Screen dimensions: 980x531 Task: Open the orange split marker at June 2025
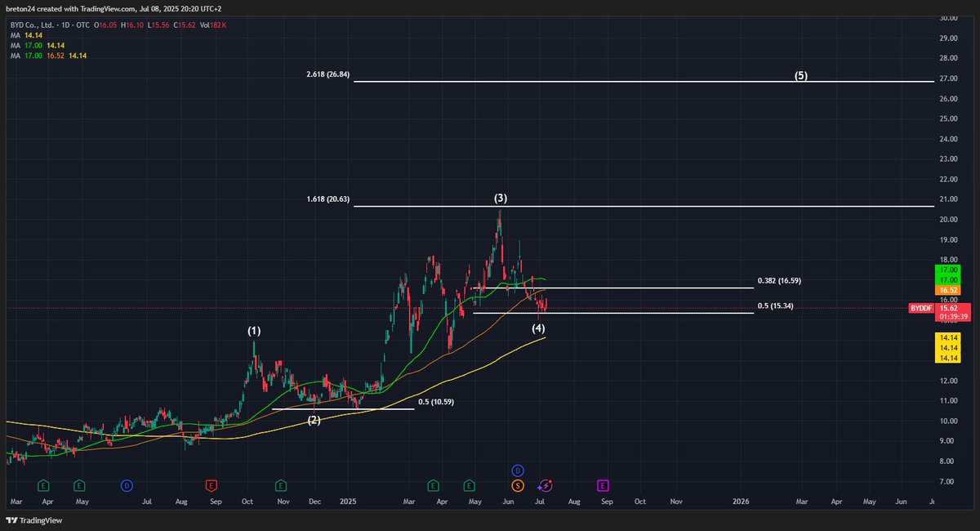pyautogui.click(x=518, y=485)
